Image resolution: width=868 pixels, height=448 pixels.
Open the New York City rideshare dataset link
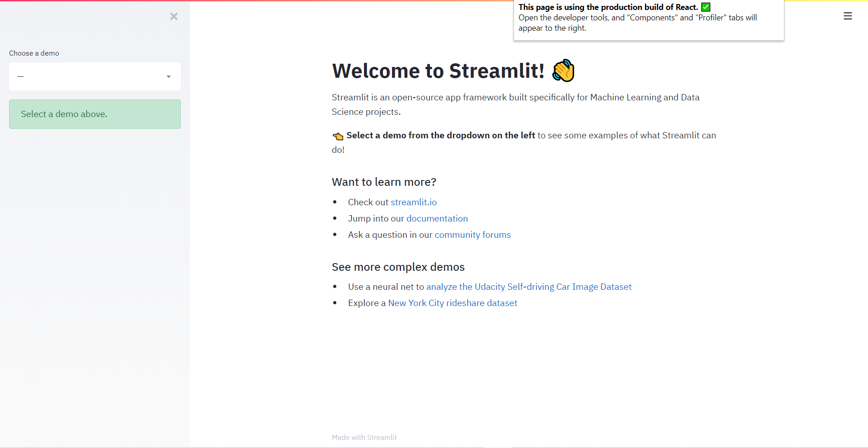click(x=453, y=303)
